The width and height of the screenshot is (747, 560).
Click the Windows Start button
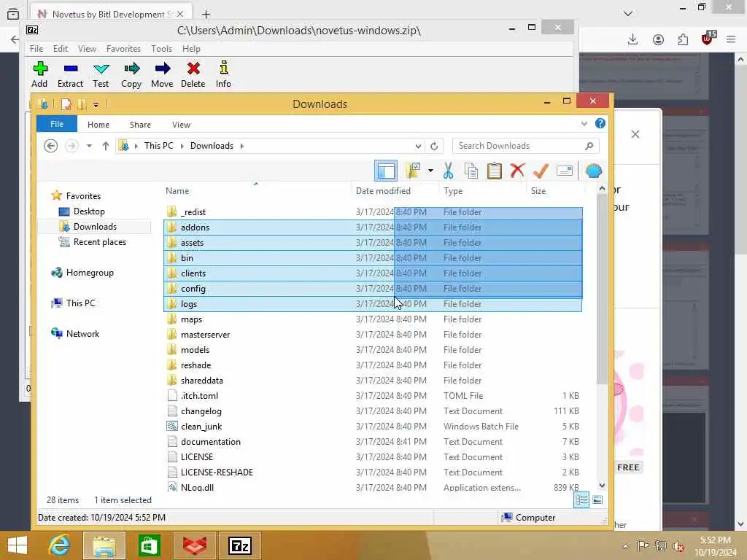point(18,545)
